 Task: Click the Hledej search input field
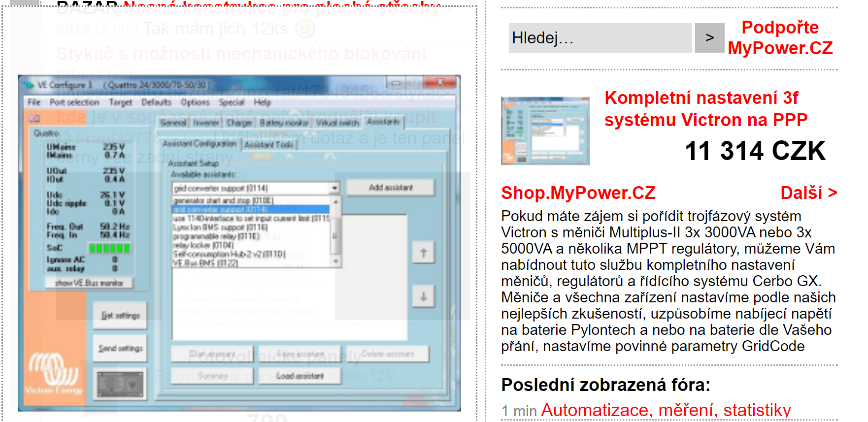(x=600, y=38)
